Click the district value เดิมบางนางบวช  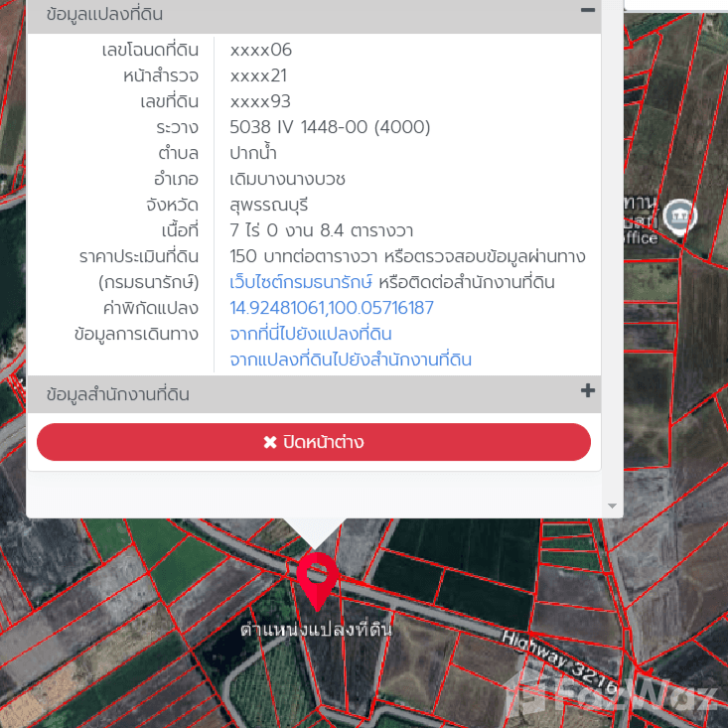pos(287,179)
